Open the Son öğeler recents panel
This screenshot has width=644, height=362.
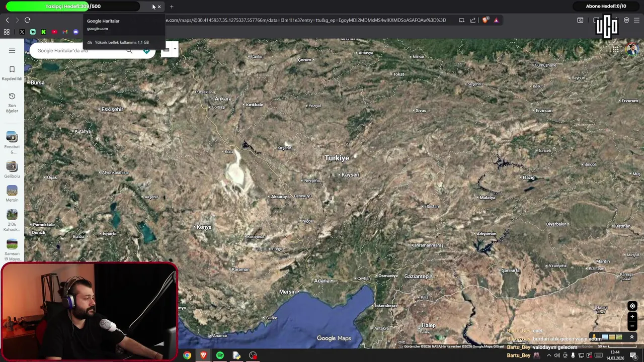(x=12, y=103)
